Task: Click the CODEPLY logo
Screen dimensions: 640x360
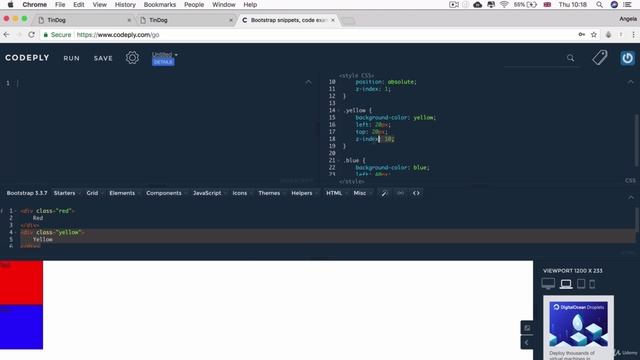Action: click(27, 58)
